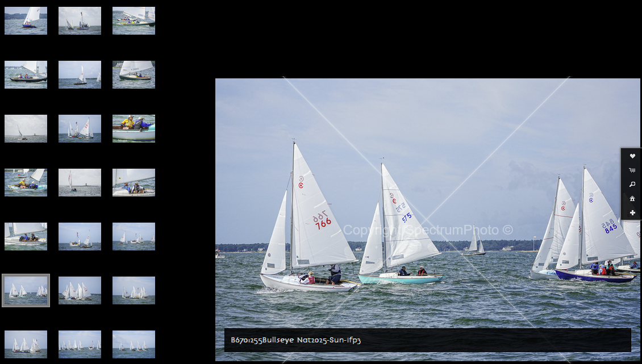Viewport: 642px width, 364px height.
Task: Select thumbnail of dark-hulled boat in second row
Action: pyautogui.click(x=26, y=74)
